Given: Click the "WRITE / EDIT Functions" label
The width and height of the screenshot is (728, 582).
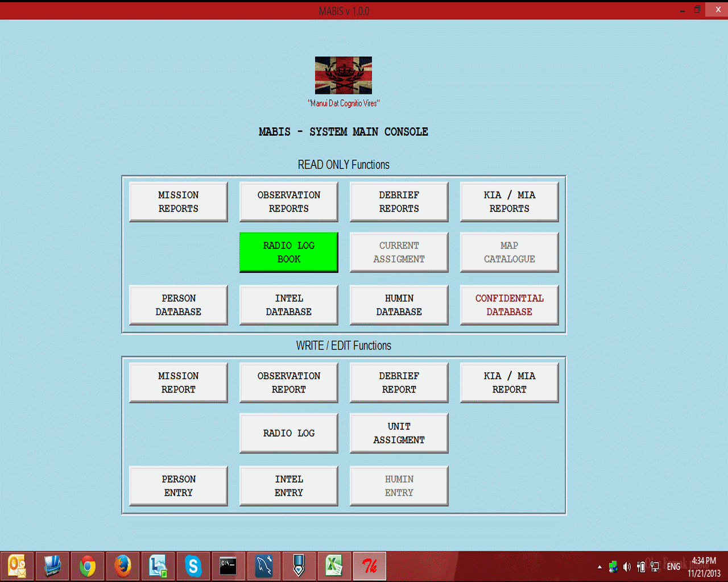Looking at the screenshot, I should coord(344,346).
